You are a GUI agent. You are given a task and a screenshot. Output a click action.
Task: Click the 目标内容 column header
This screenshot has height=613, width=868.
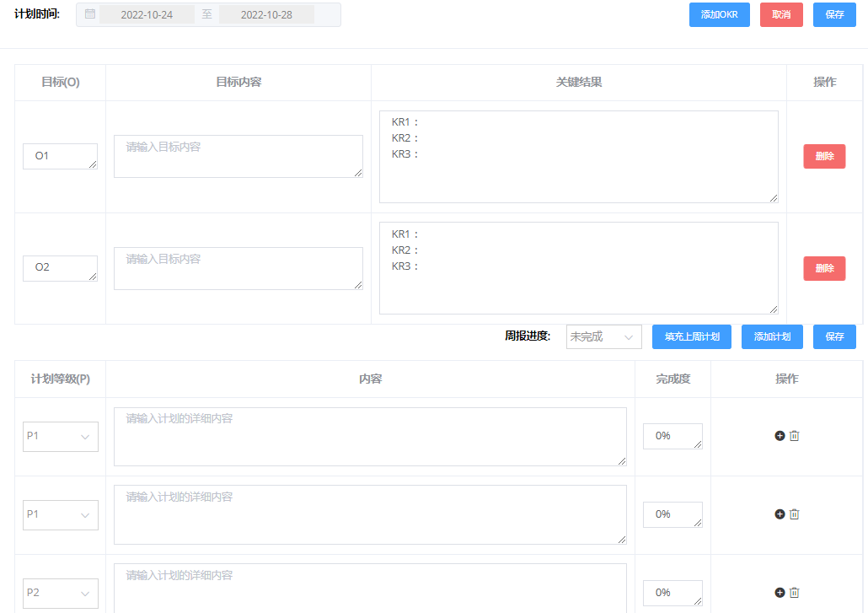238,83
